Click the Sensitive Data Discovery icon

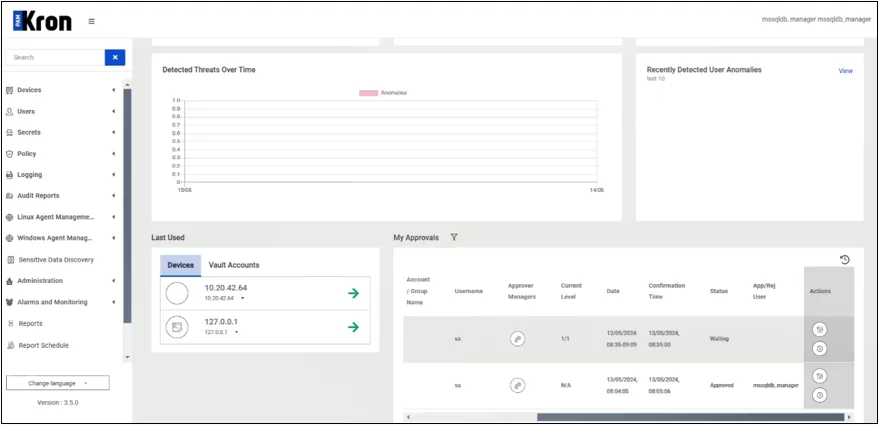point(11,260)
